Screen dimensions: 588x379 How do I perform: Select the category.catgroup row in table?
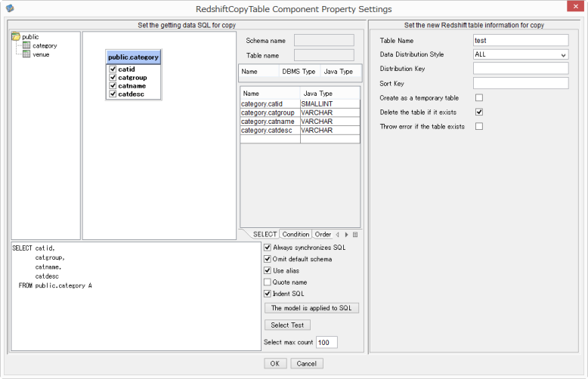pyautogui.click(x=300, y=112)
